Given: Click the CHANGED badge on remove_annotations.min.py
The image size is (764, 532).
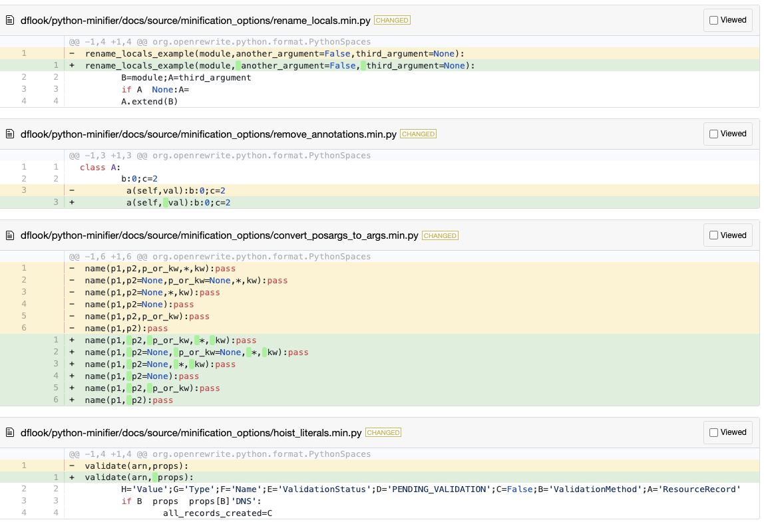Looking at the screenshot, I should 418,134.
